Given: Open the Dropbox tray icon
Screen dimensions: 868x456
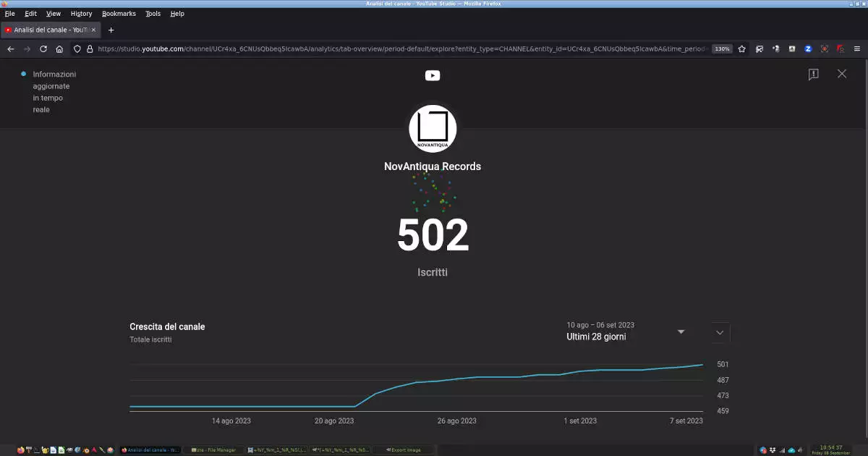Looking at the screenshot, I should point(773,450).
